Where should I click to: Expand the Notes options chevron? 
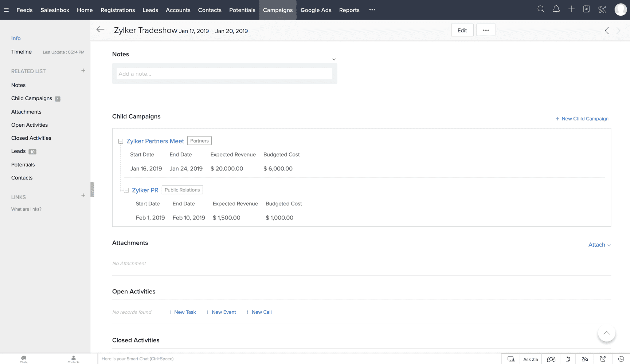334,59
